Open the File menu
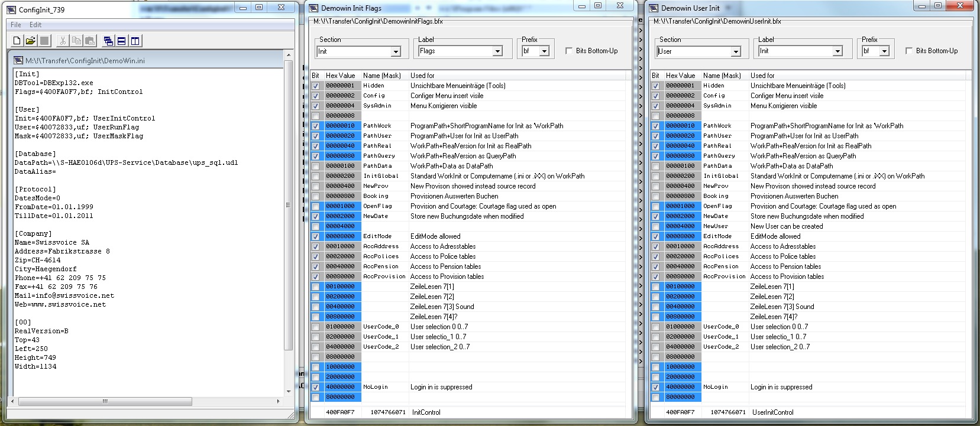The height and width of the screenshot is (426, 980). coord(16,25)
